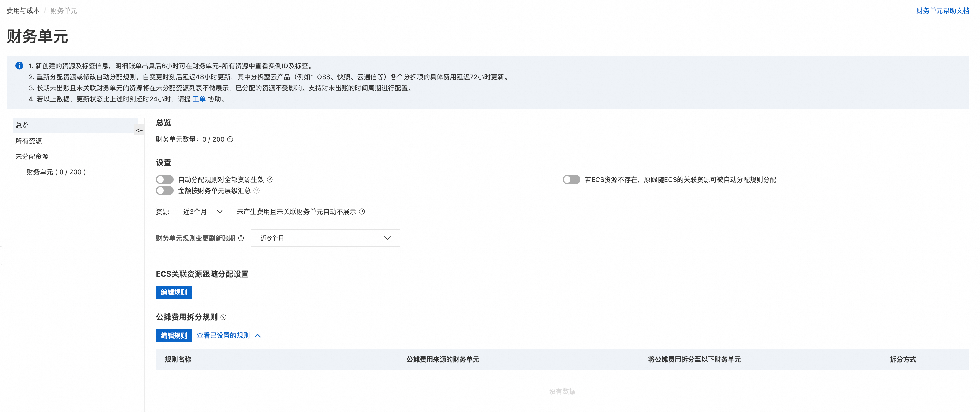
Task: Toggle 金额按财务单元层级汇总 switch
Action: 165,191
